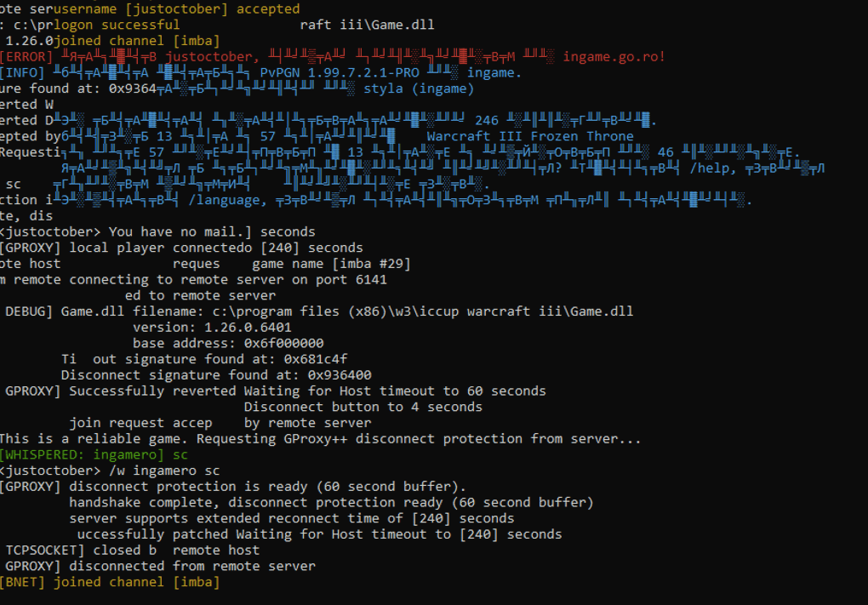Click the base address 0x6f000000 line
The height and width of the screenshot is (605, 868).
[228, 343]
